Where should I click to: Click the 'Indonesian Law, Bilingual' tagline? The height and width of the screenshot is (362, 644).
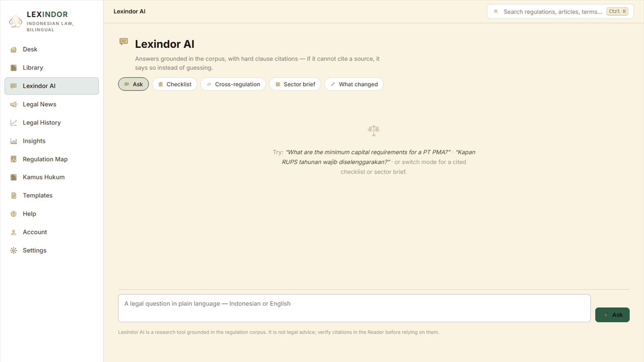[50, 27]
